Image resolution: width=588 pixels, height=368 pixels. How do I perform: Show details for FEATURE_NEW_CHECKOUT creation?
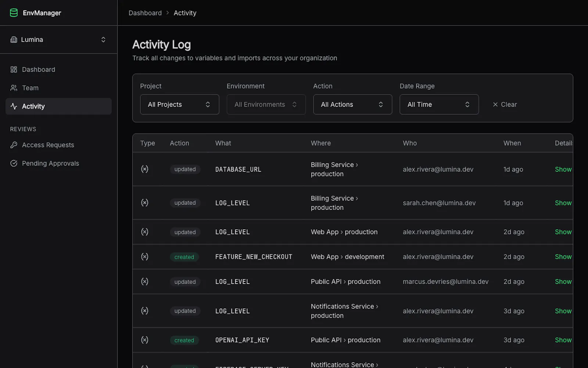tap(563, 257)
